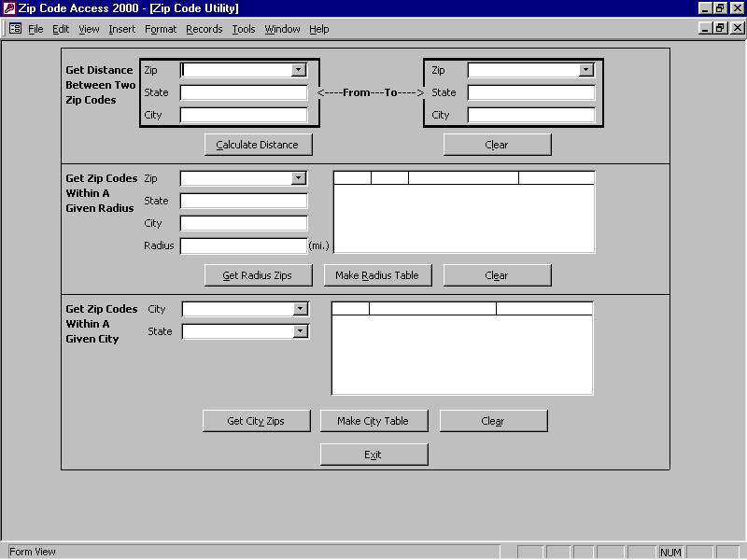
Task: Click the 'Radius' field label
Action: click(159, 245)
